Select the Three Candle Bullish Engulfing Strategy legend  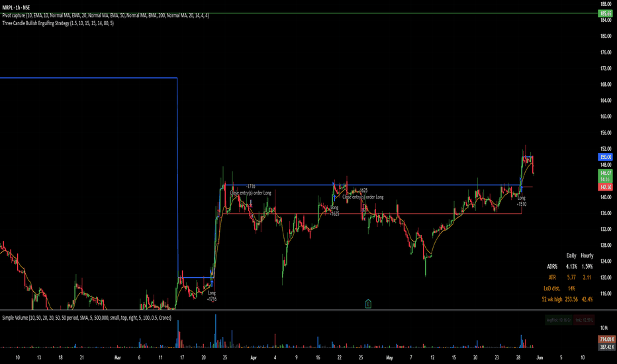point(58,23)
